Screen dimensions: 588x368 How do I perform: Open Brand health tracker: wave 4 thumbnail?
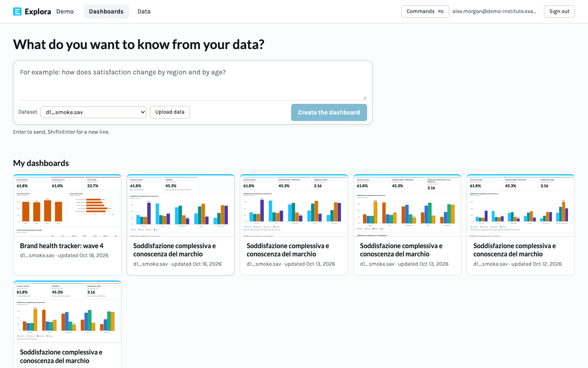tap(67, 206)
